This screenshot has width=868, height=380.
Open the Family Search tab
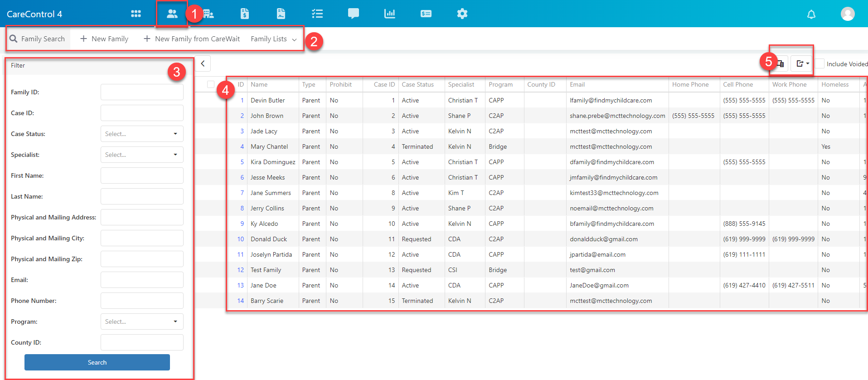(x=38, y=39)
